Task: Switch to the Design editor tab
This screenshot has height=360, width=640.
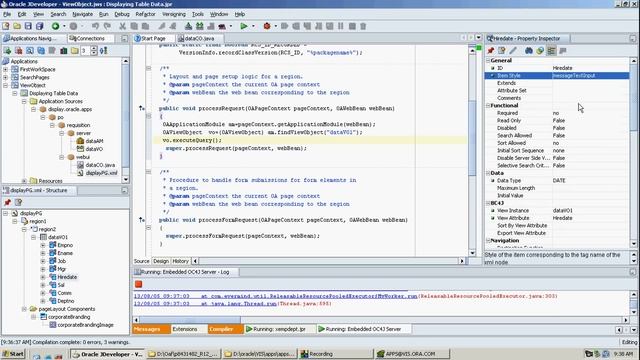Action: pyautogui.click(x=161, y=261)
